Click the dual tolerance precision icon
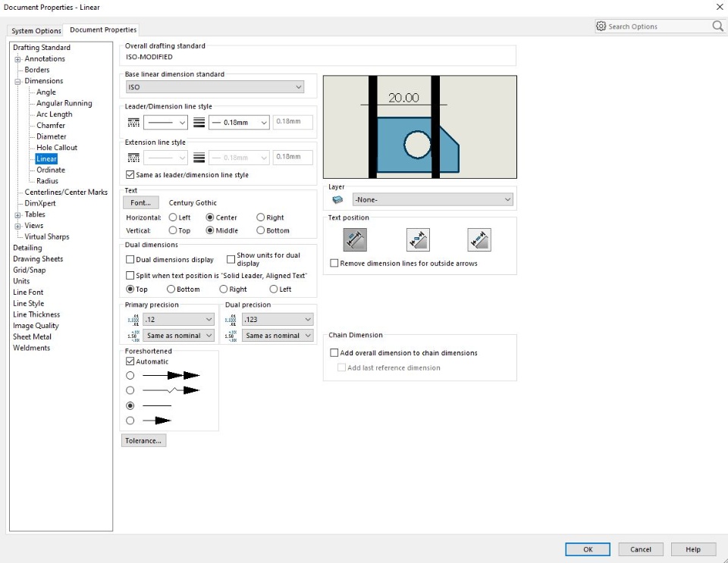Screen dimensions: 728x563 click(x=231, y=335)
